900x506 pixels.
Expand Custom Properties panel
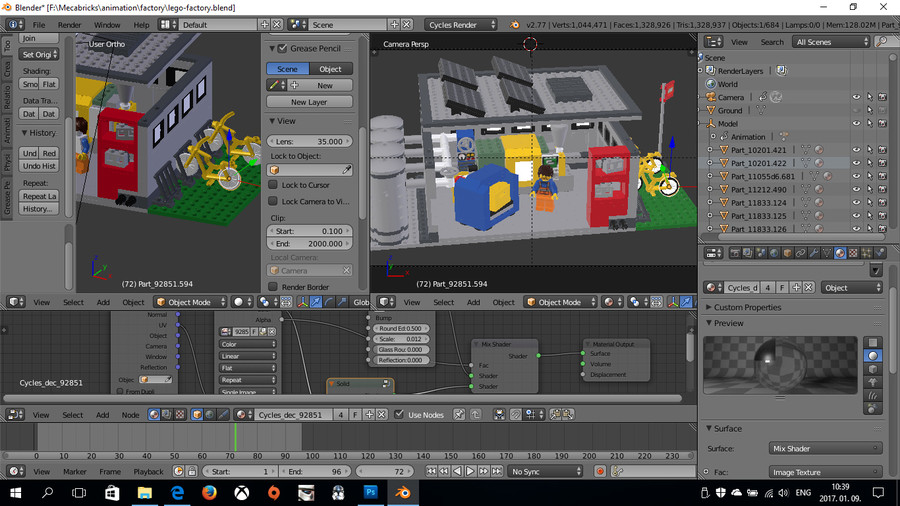click(709, 308)
